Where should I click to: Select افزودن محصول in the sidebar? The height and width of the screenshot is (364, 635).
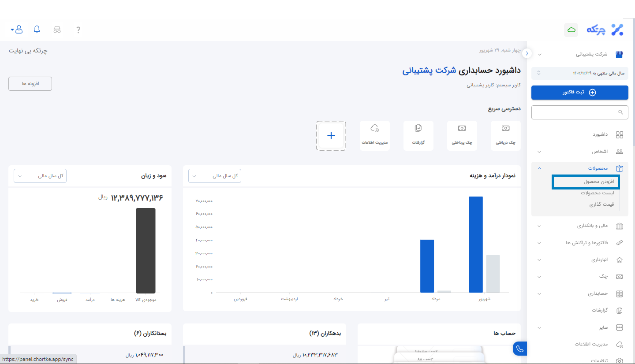[586, 182]
